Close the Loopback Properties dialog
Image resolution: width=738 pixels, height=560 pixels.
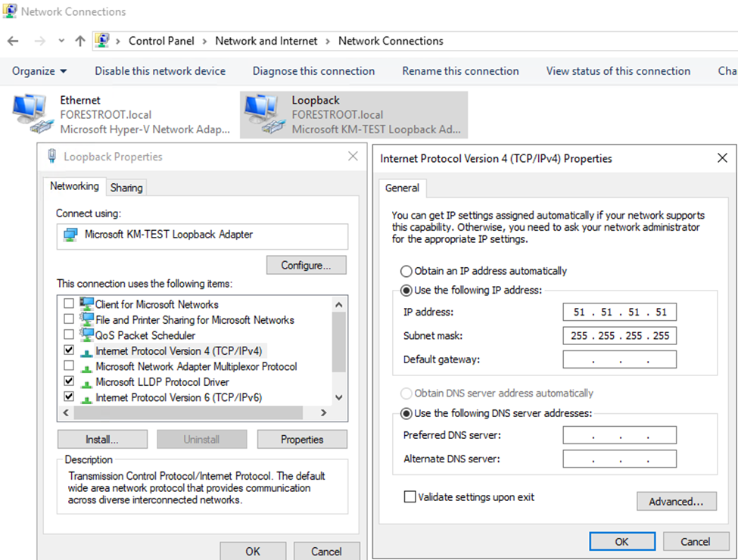click(x=353, y=156)
